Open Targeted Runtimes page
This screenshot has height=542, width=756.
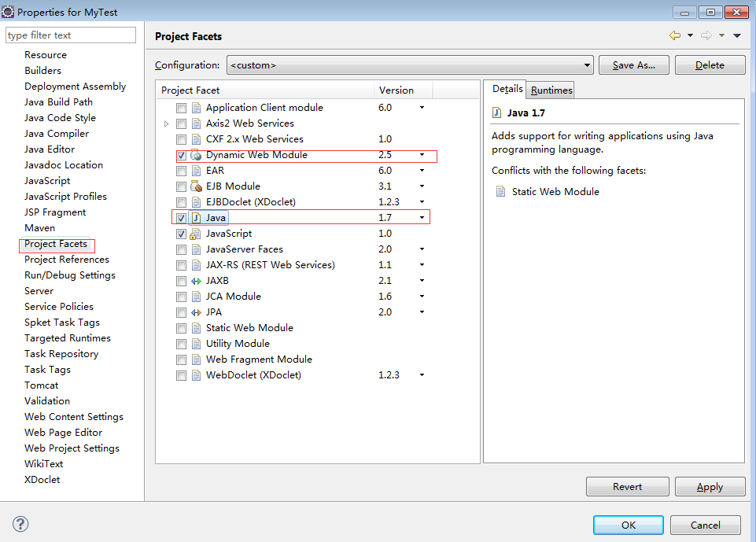(68, 338)
